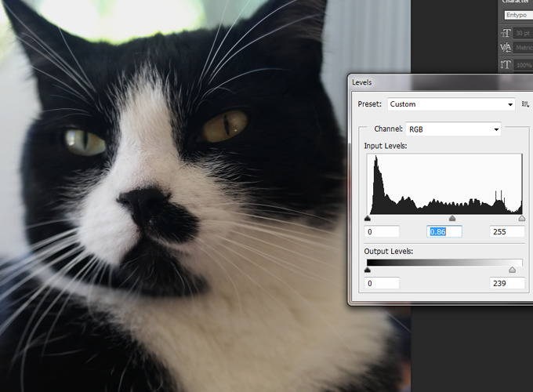Screen dimensions: 533x392
Task: Click the font size field showing 30 pt
Action: 523,33
